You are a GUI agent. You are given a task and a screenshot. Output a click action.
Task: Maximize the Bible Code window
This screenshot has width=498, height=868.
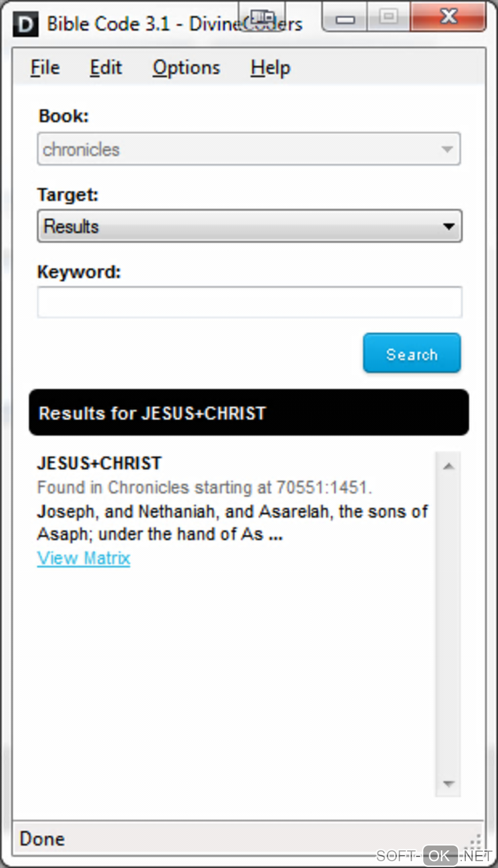pyautogui.click(x=389, y=17)
